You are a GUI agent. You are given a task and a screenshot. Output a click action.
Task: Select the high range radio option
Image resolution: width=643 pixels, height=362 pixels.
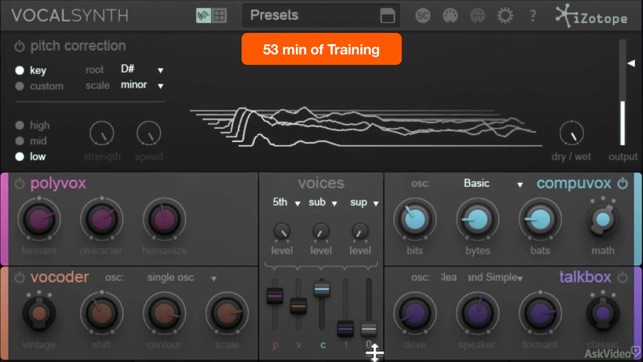(x=19, y=125)
